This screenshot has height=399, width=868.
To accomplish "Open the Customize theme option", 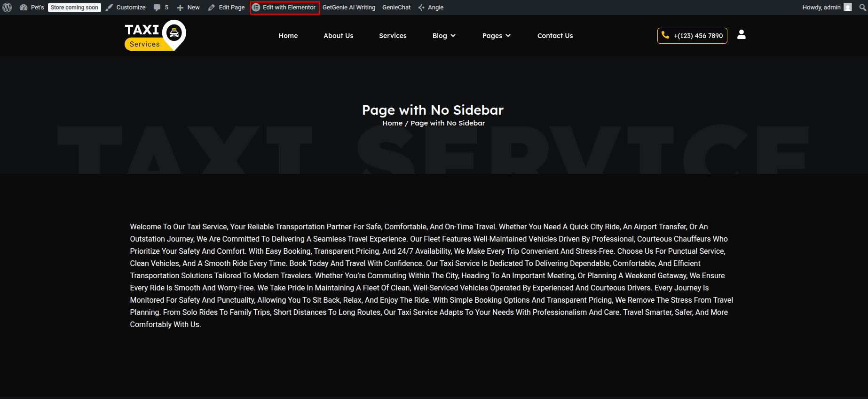I will [x=126, y=8].
